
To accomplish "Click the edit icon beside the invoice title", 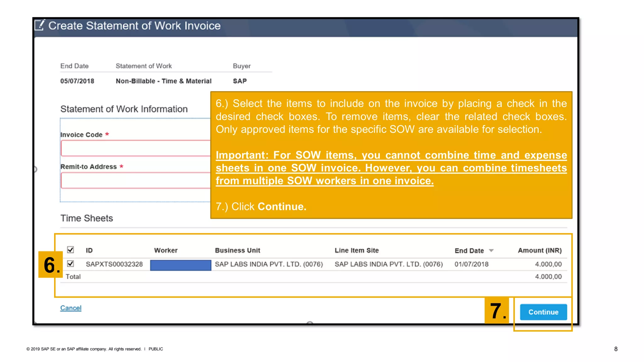I will point(40,25).
